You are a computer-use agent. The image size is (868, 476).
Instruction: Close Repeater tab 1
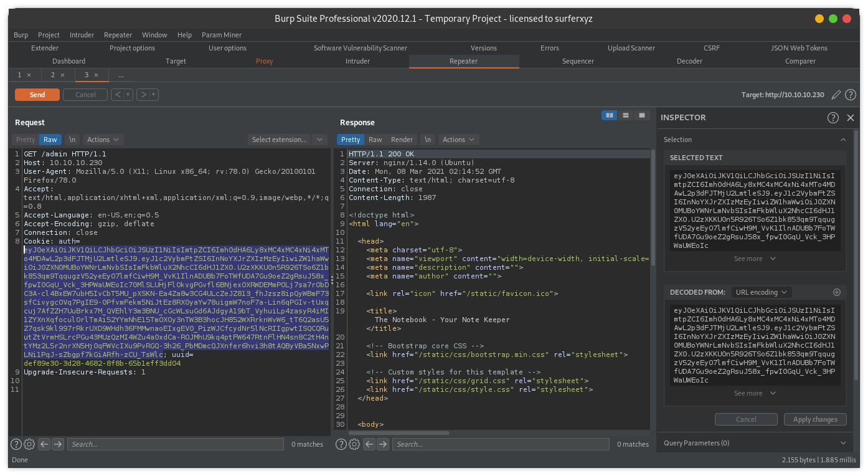click(x=29, y=75)
